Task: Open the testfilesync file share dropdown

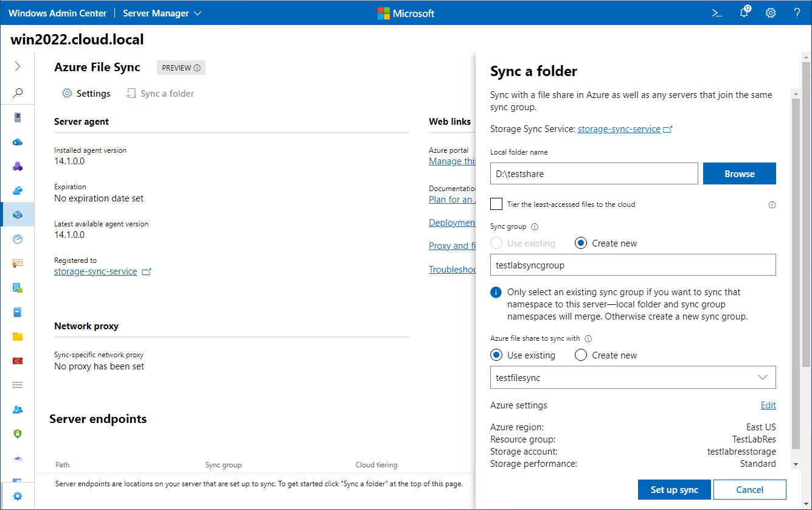Action: pyautogui.click(x=763, y=377)
